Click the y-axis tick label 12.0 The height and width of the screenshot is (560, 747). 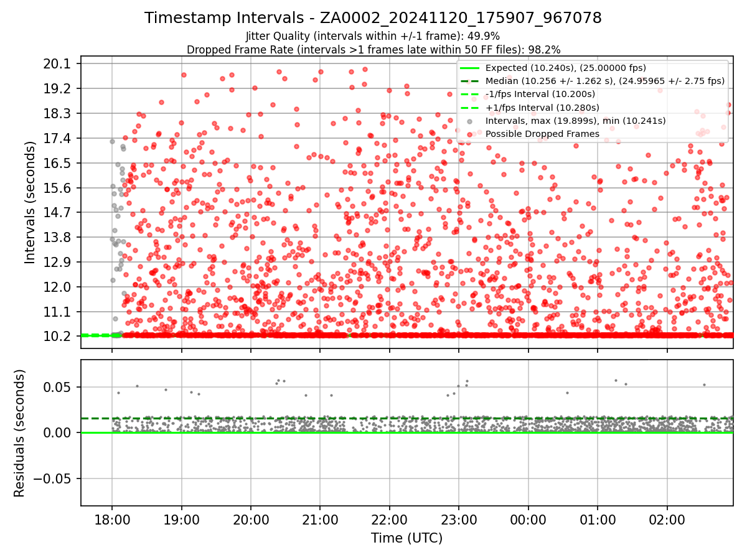click(59, 287)
